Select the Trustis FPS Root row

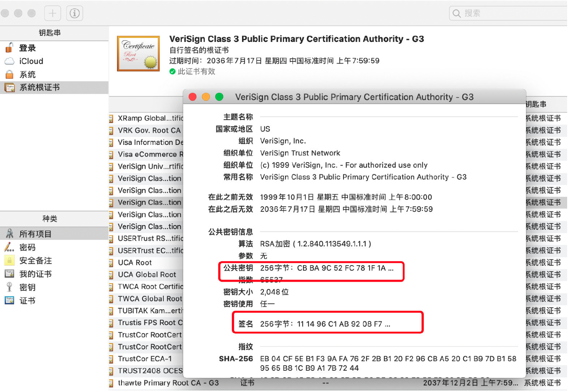(x=146, y=323)
